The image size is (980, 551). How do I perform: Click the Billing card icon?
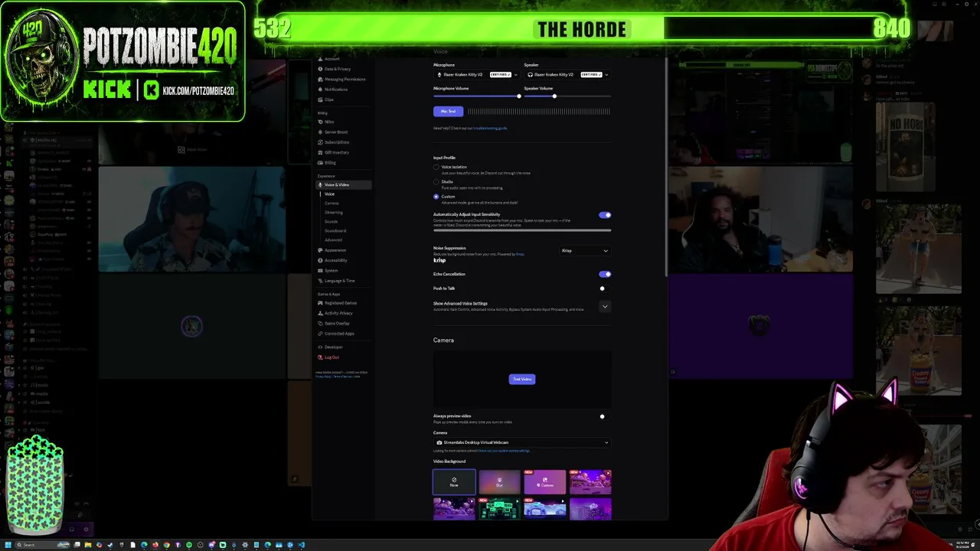[320, 162]
